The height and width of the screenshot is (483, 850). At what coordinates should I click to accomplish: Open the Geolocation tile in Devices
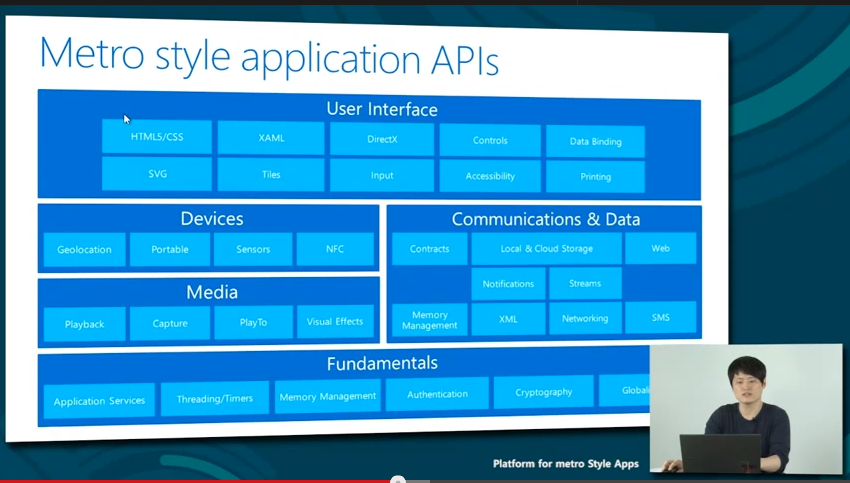coord(85,250)
